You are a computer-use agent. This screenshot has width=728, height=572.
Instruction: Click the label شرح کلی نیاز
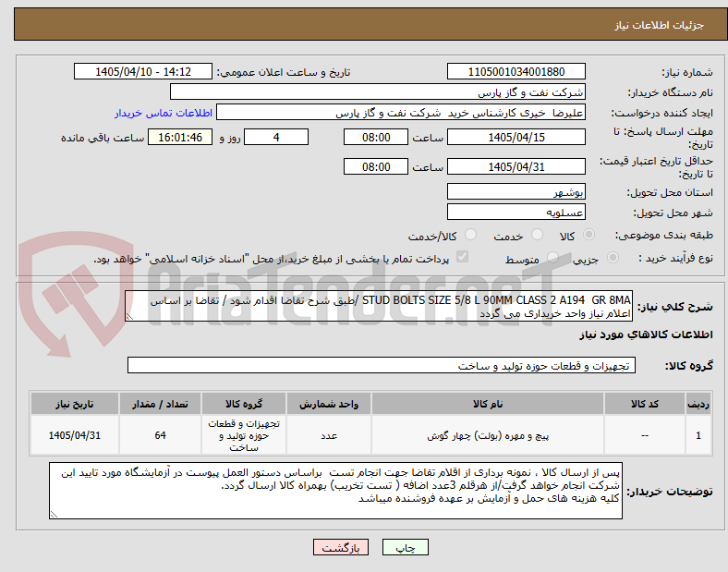[x=674, y=307]
